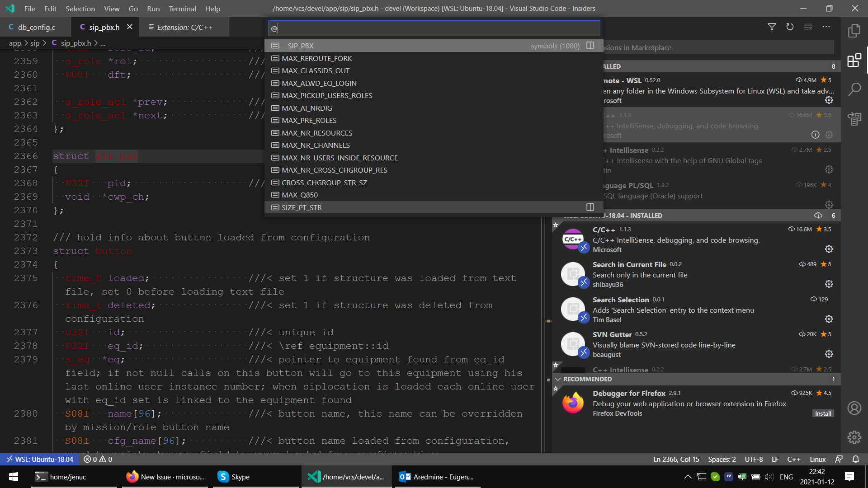
Task: Open Remote Explorer in activity bar
Action: point(854,119)
